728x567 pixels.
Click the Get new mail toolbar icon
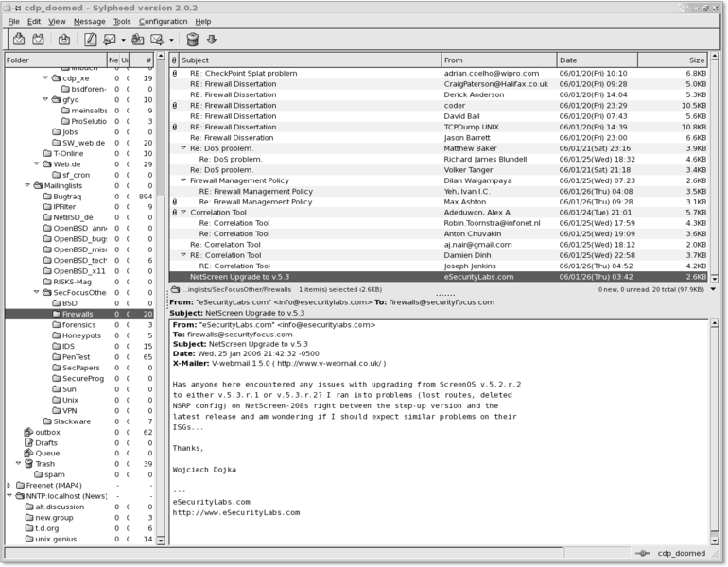[x=18, y=40]
